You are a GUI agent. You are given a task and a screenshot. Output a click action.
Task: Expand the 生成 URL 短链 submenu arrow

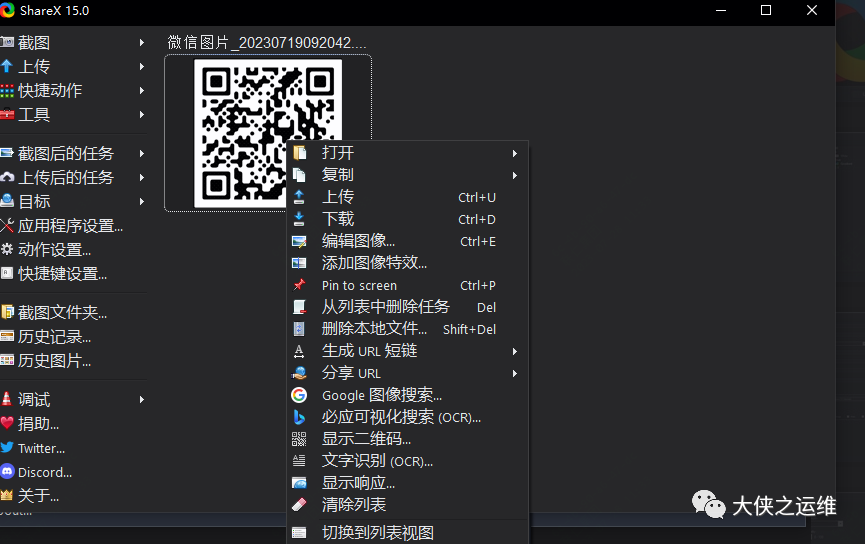(515, 351)
